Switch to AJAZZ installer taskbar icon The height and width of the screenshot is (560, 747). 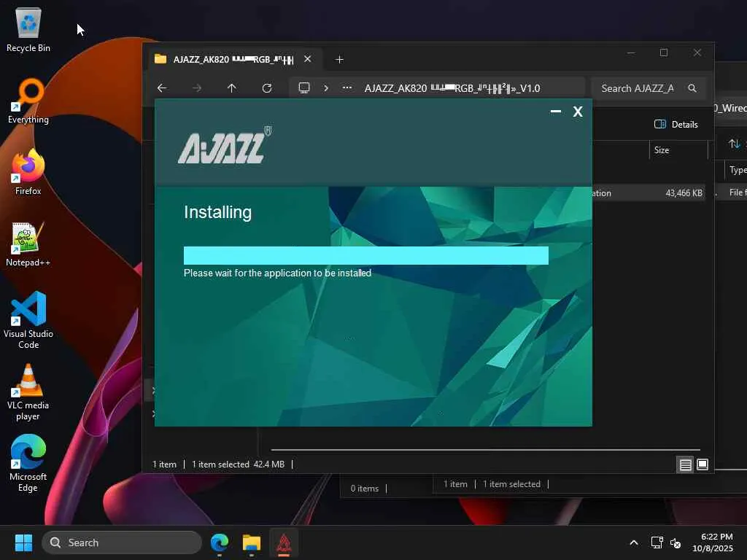[284, 542]
